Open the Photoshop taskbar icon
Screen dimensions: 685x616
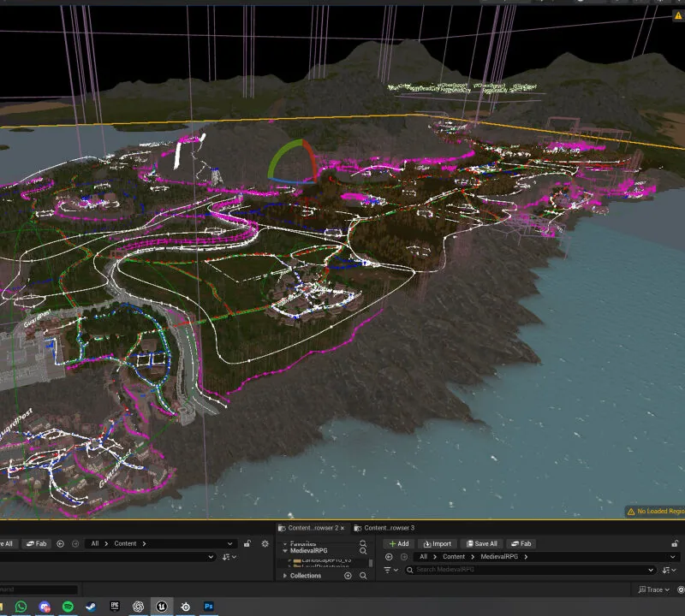pyautogui.click(x=209, y=607)
